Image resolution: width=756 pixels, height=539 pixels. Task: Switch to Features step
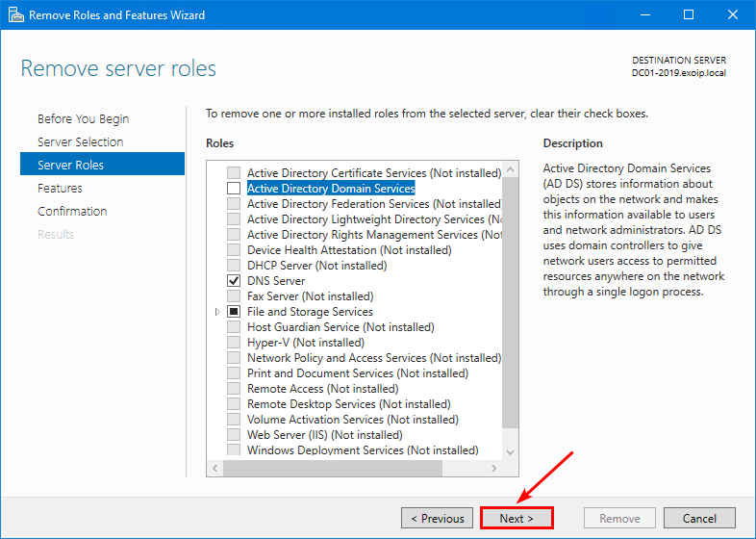coord(60,189)
